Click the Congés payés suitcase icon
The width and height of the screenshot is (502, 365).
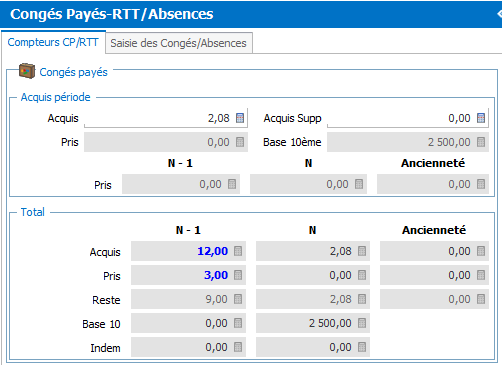[x=27, y=71]
